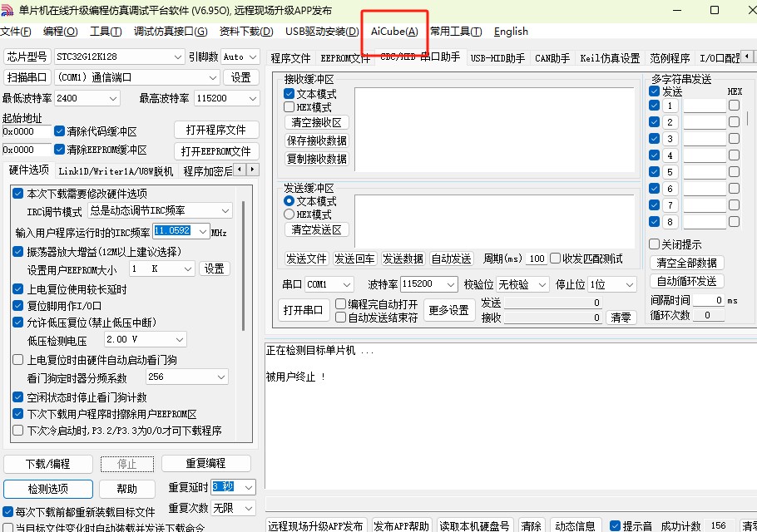Expand the 低压检测电压 2.00 V dropdown

pyautogui.click(x=180, y=339)
